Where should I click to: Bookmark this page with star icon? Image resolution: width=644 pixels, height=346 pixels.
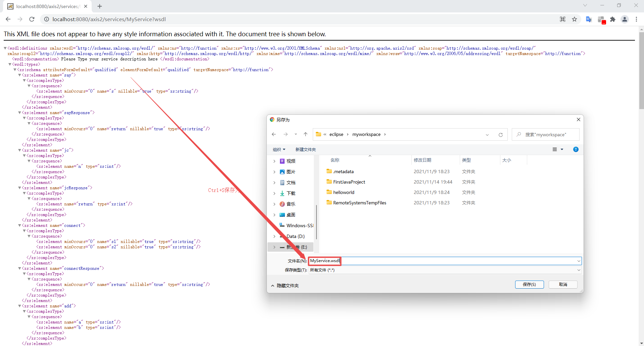pos(575,19)
